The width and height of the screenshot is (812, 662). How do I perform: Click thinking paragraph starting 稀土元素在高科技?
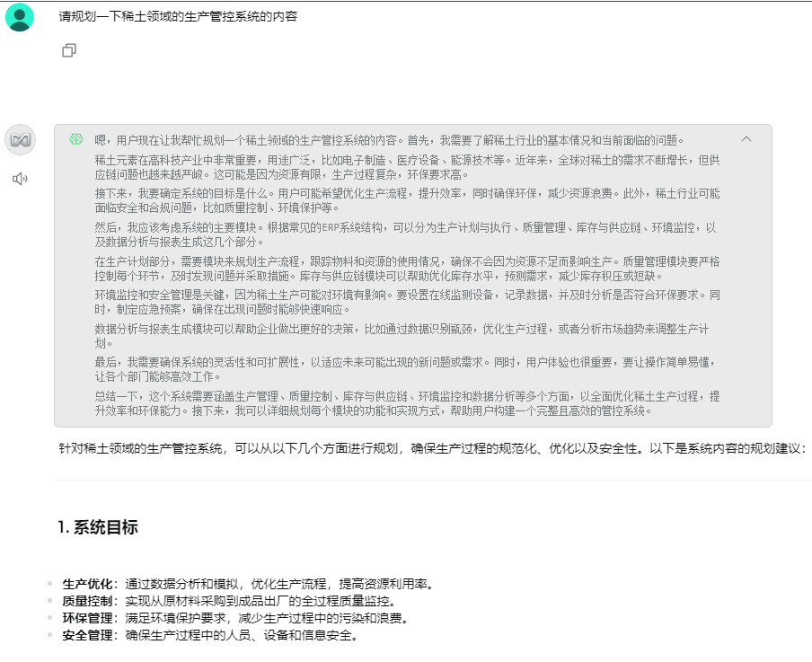(x=407, y=167)
